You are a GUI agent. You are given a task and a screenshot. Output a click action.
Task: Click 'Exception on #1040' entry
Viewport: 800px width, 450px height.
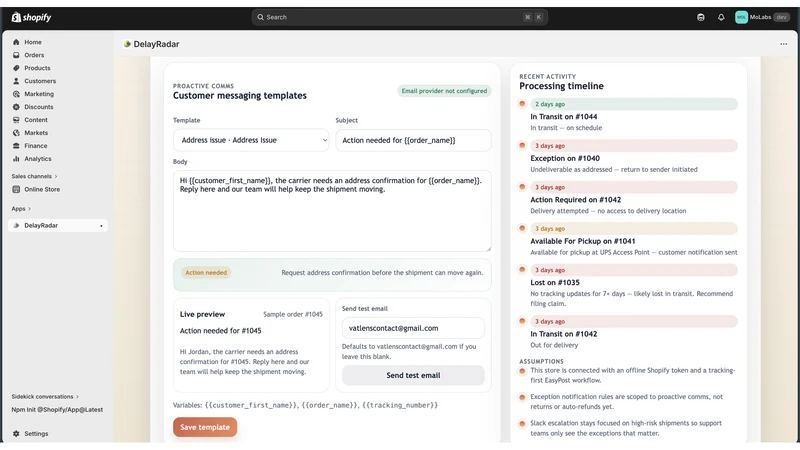point(565,158)
